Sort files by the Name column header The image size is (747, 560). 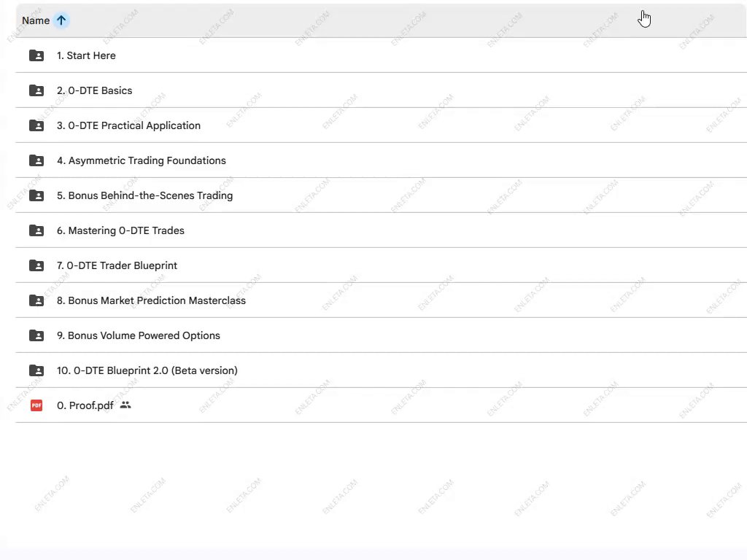point(36,20)
